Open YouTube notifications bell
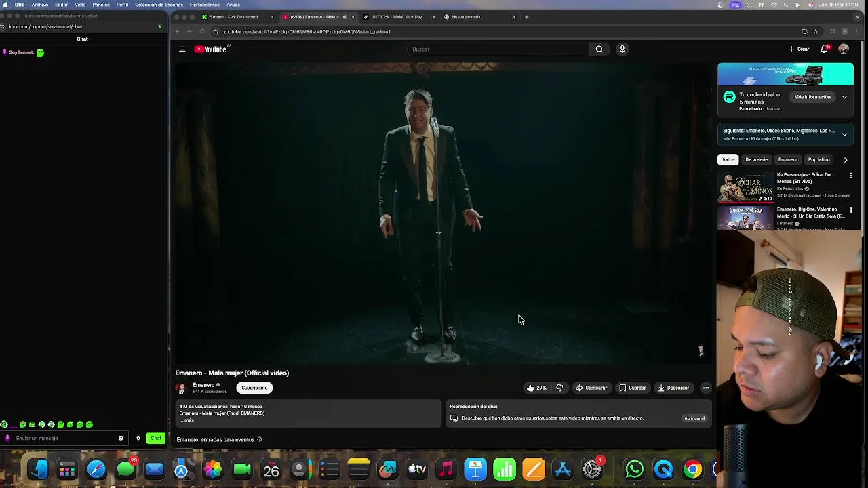Screen dimensions: 868x488 tap(825, 49)
